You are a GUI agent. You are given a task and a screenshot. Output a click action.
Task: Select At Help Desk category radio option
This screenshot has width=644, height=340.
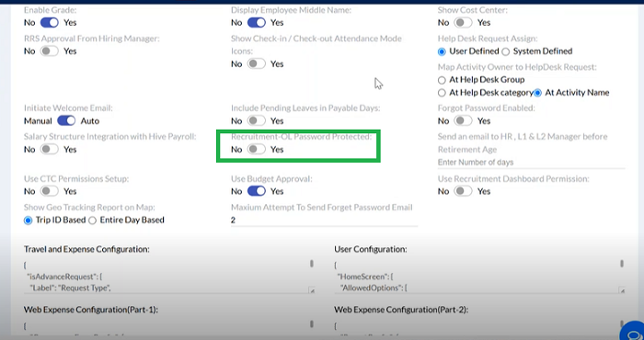[442, 93]
